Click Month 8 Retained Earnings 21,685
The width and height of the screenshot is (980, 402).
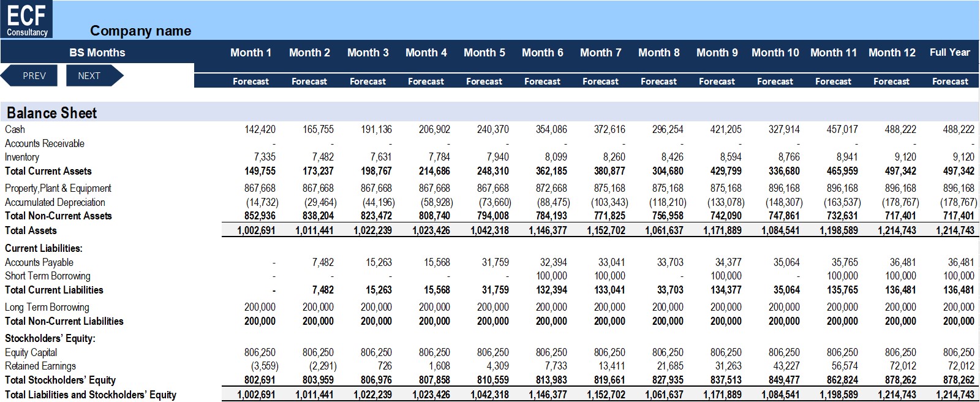(670, 366)
